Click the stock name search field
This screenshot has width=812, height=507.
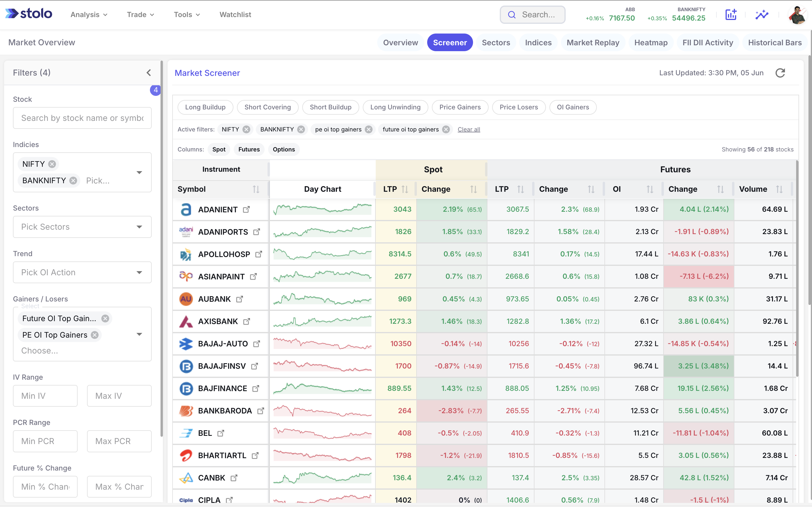[x=82, y=118]
